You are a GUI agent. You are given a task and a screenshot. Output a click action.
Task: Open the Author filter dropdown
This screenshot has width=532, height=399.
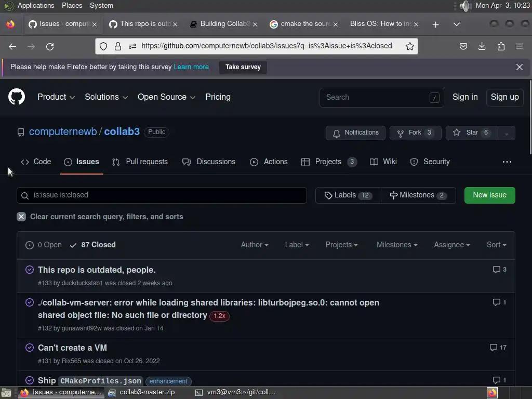(255, 245)
